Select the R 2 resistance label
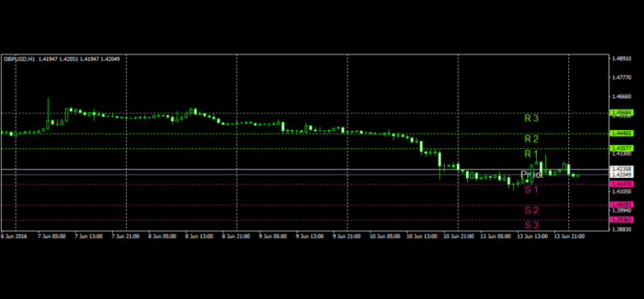Viewport: 644px width, 299px height. (531, 139)
